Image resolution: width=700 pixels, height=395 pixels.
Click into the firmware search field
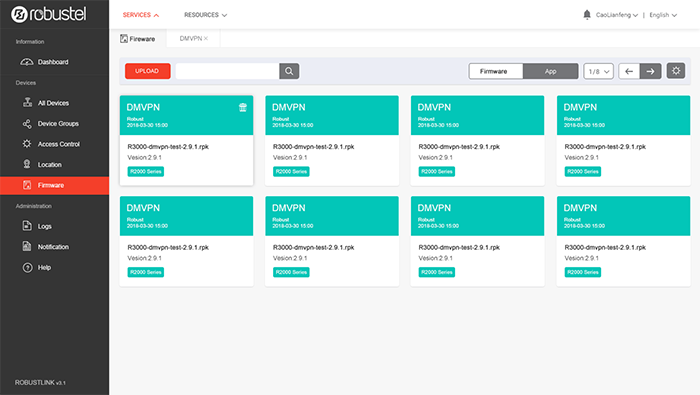tap(227, 71)
